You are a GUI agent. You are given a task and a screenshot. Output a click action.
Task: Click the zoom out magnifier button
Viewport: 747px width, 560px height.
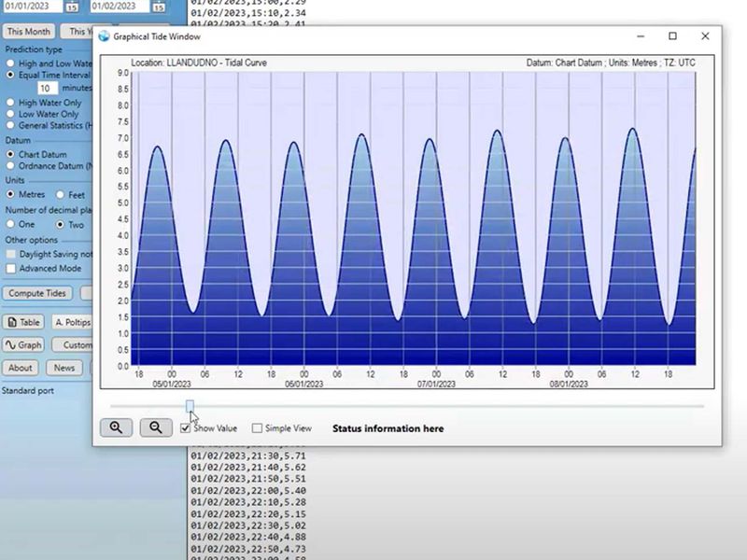pos(156,427)
